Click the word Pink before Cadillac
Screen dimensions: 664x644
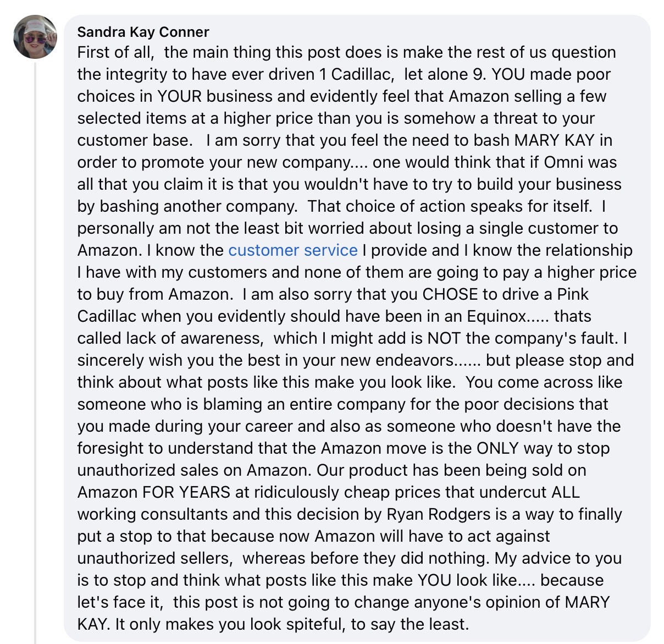573,294
